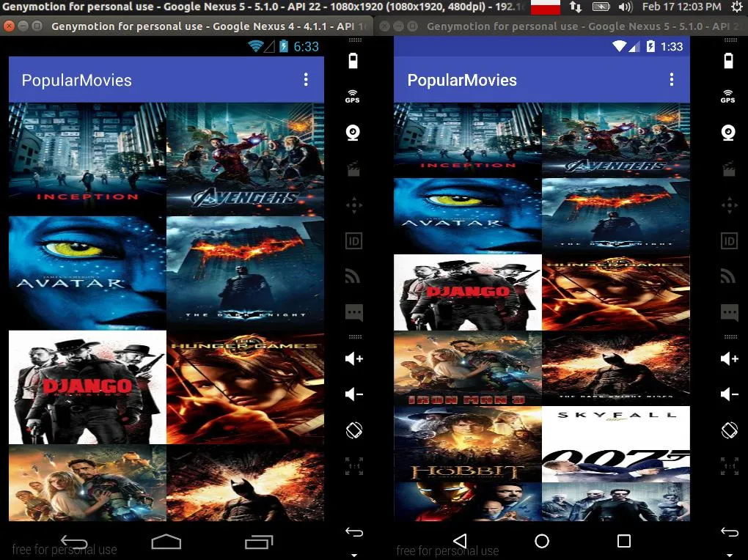Tap square overview button on Nexus 5 screen
748x560 pixels.
point(624,541)
